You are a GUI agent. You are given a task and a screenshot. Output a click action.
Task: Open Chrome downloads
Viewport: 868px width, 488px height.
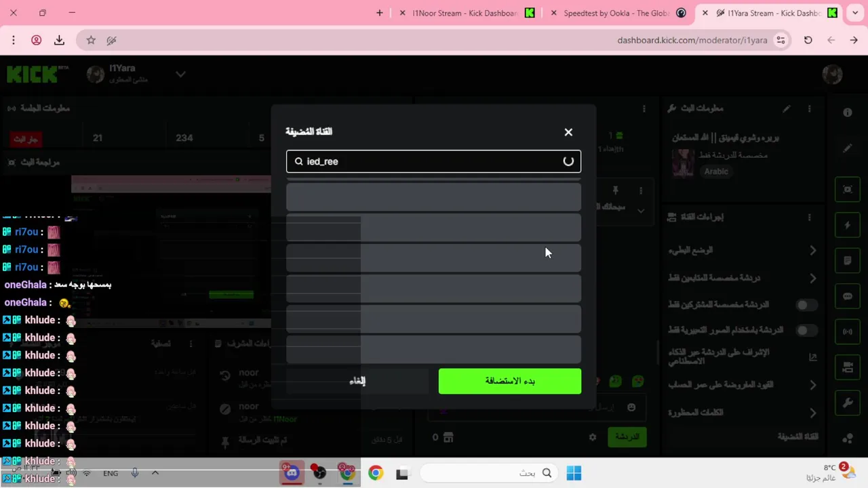(59, 40)
